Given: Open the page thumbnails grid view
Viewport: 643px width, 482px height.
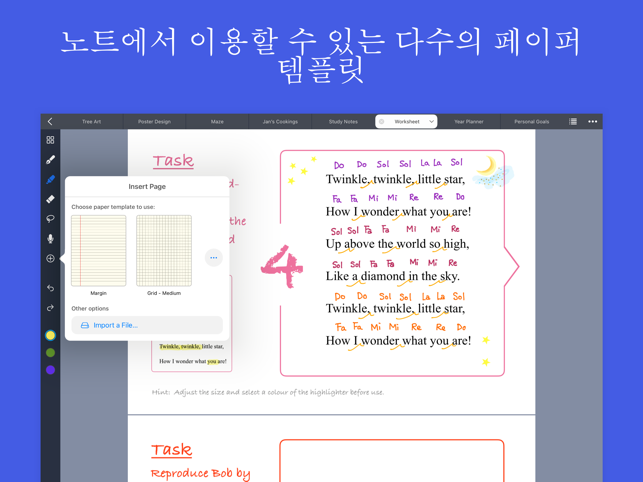Looking at the screenshot, I should click(x=50, y=140).
